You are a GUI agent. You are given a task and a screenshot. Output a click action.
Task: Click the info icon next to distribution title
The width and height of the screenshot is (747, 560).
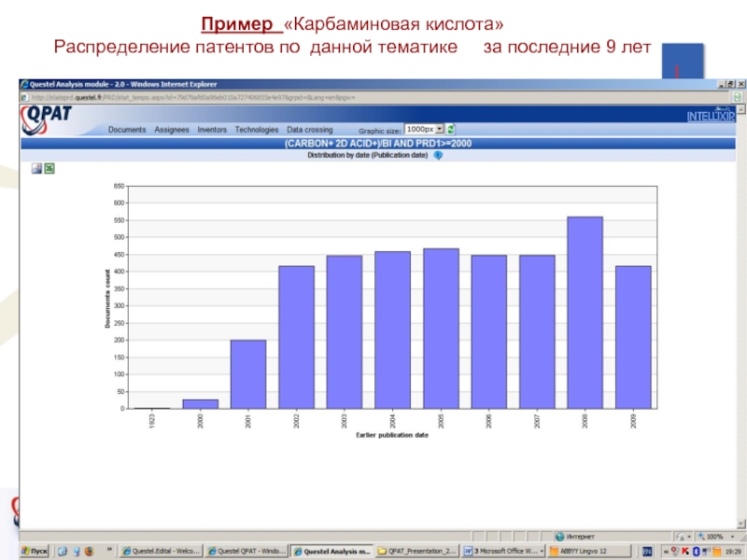coord(438,156)
